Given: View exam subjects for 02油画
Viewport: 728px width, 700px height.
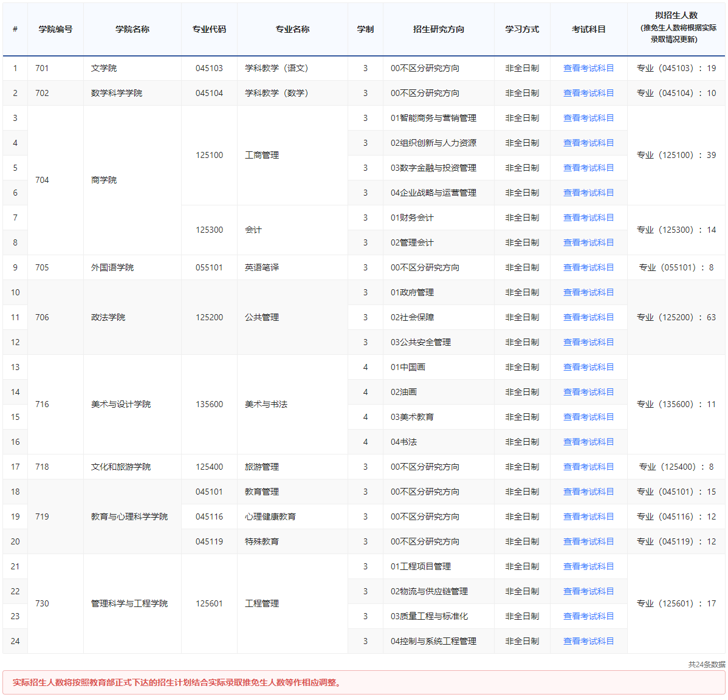Looking at the screenshot, I should pos(588,393).
